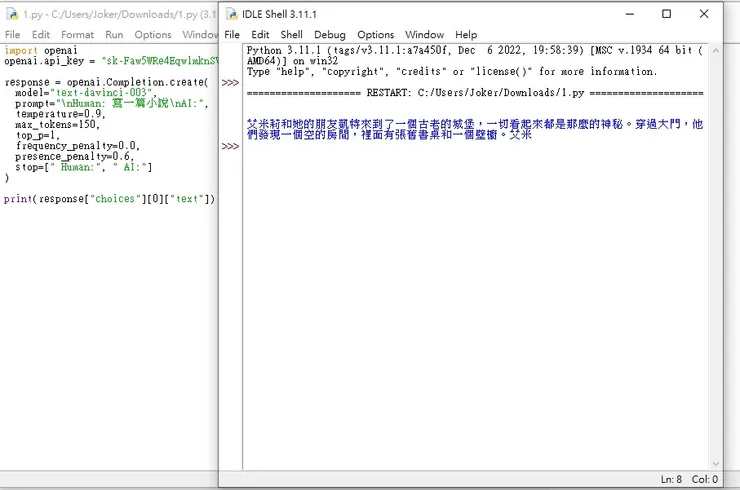Click the openai.Completion.create( line
This screenshot has height=490, width=740.
coord(106,82)
